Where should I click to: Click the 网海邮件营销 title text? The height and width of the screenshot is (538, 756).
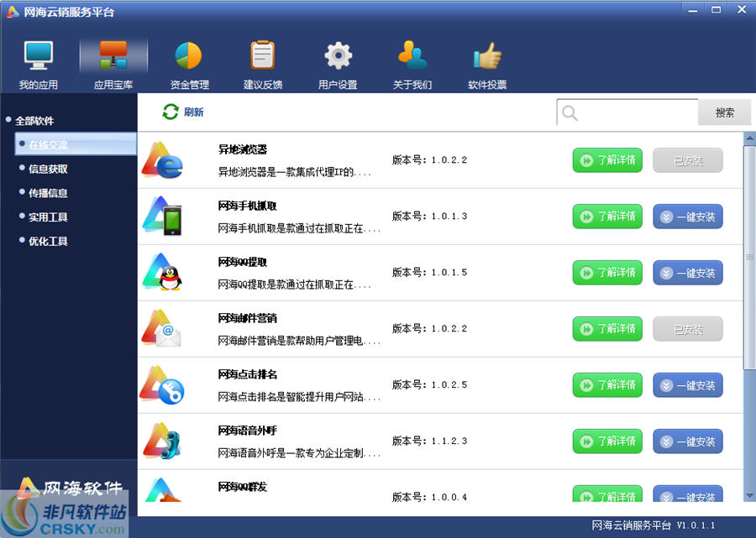pyautogui.click(x=247, y=318)
